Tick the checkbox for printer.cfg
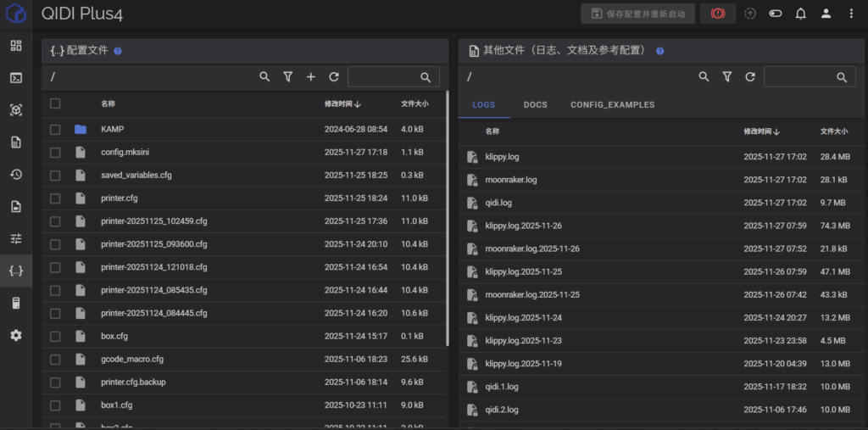Viewport: 868px width, 430px height. pyautogui.click(x=55, y=198)
